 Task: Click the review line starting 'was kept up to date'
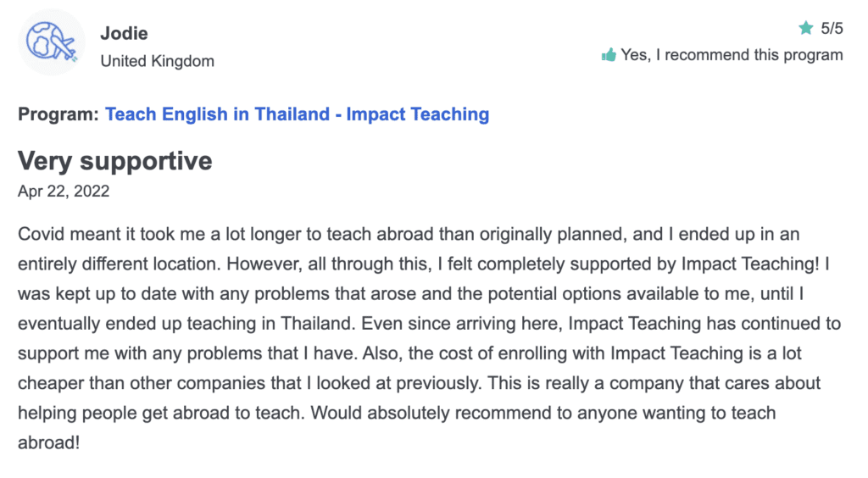(411, 293)
